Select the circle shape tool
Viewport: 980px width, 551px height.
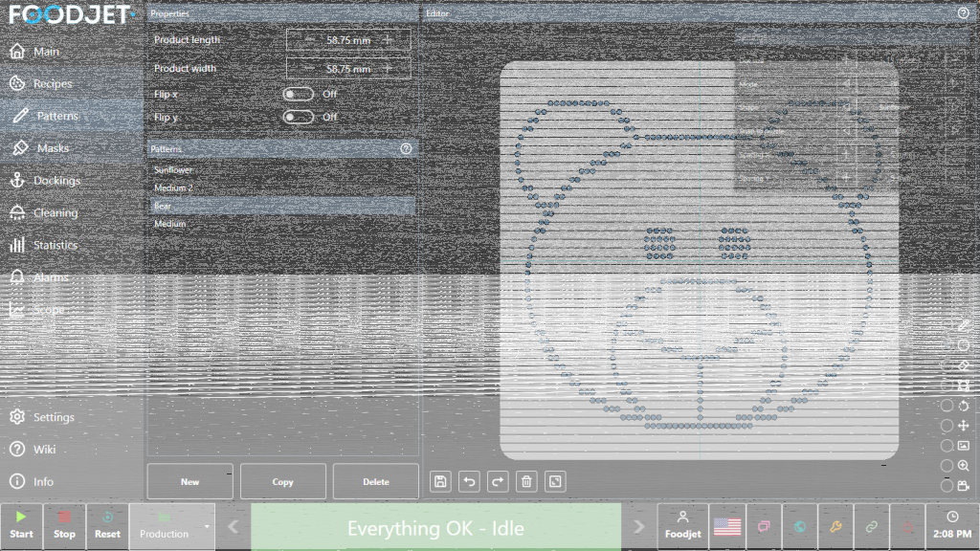[964, 345]
